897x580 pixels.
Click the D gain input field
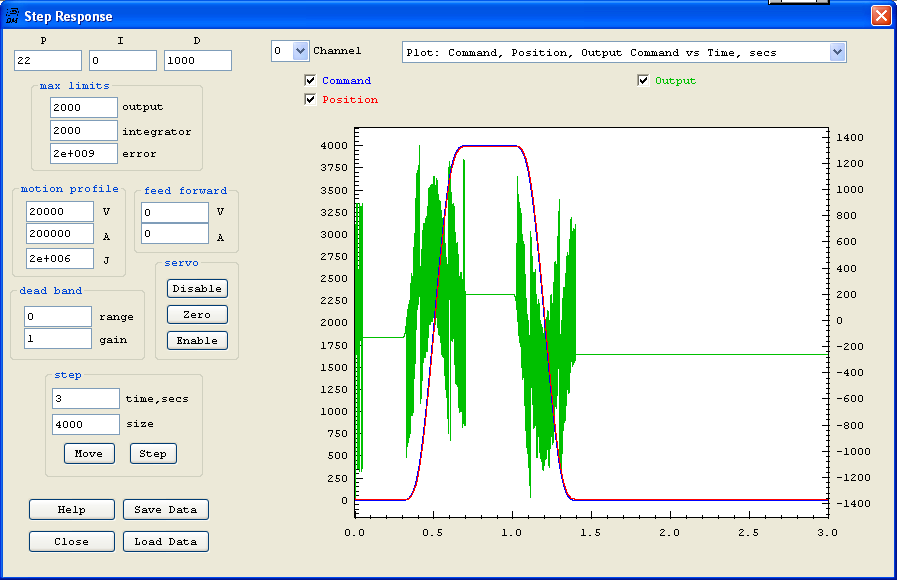197,61
